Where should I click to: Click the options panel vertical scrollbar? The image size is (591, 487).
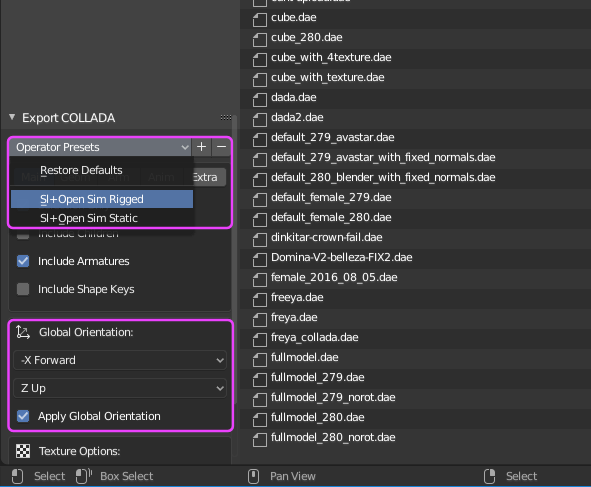coord(235,260)
